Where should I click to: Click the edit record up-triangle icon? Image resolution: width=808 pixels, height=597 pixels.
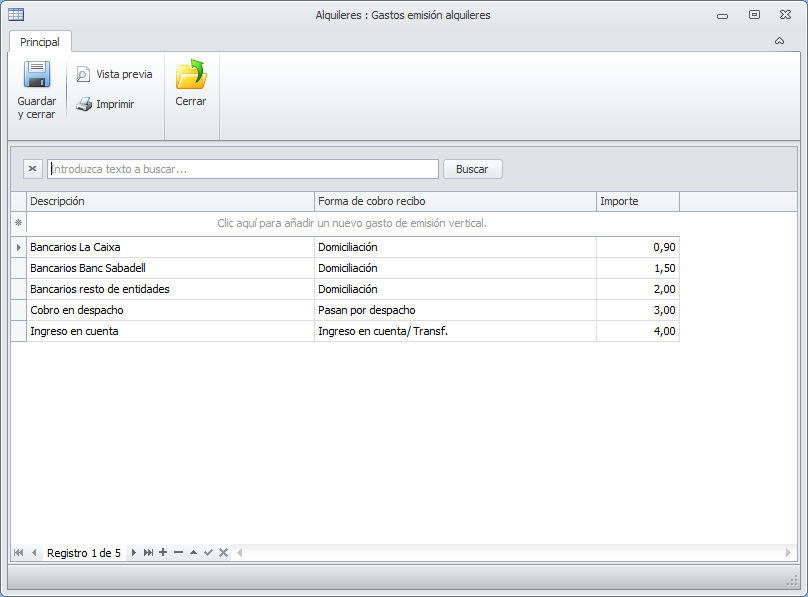193,552
